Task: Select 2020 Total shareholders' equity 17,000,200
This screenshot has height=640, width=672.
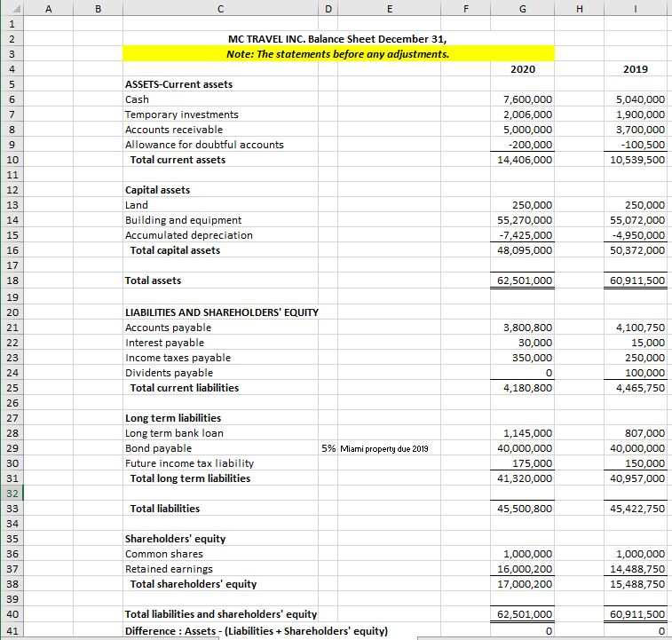Action: pos(523,584)
